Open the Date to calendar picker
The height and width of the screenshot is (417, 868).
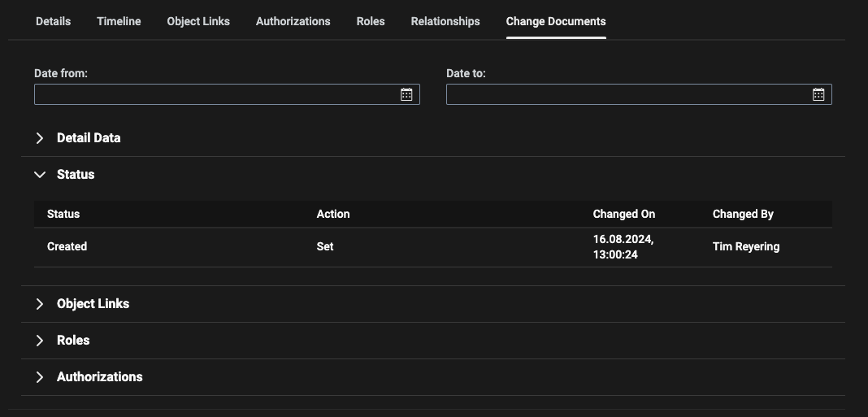click(x=818, y=94)
